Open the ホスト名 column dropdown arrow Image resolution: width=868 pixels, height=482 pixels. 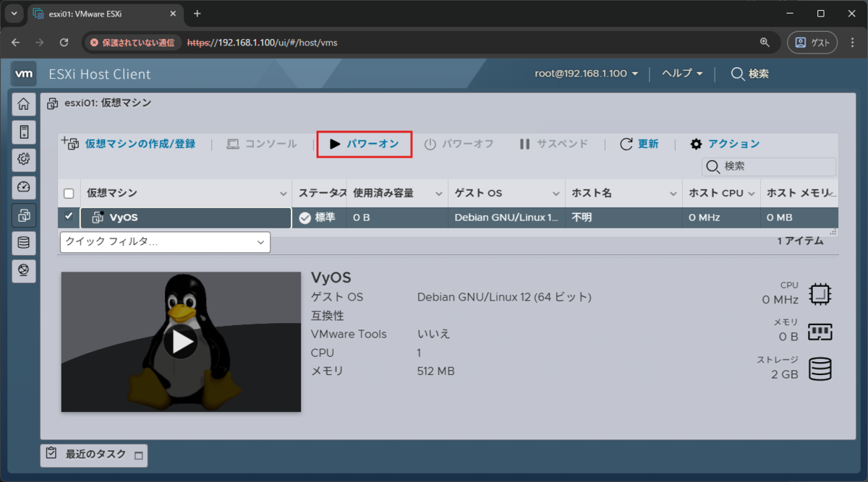pyautogui.click(x=673, y=194)
